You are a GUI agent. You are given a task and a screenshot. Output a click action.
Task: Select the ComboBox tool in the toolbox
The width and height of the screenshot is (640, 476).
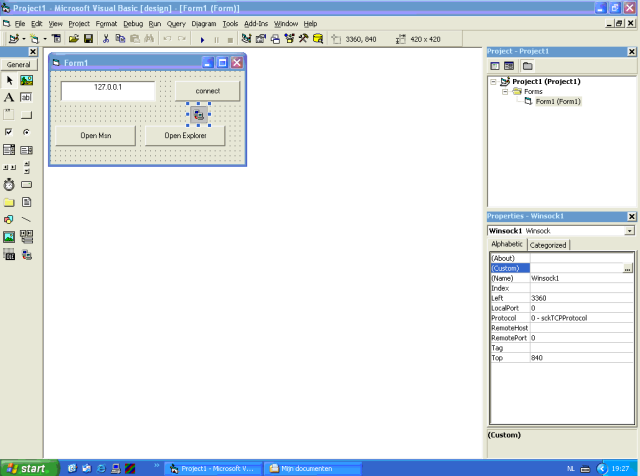[x=9, y=150]
